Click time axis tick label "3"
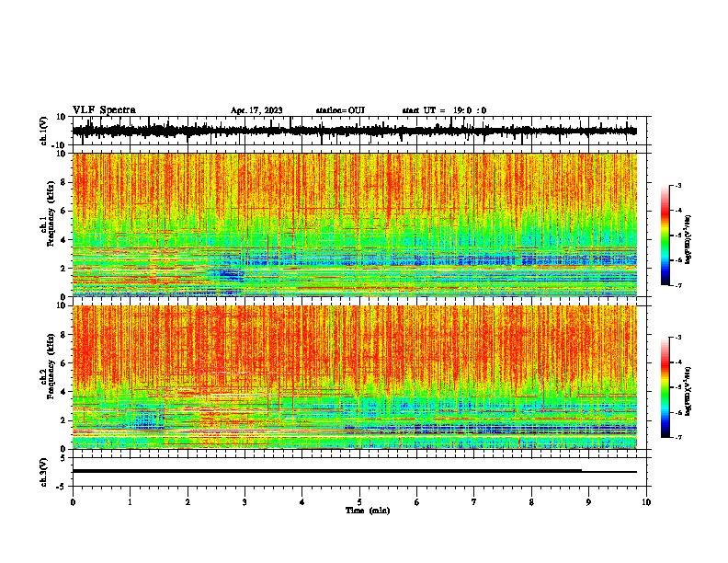This screenshot has width=728, height=563. tap(245, 502)
